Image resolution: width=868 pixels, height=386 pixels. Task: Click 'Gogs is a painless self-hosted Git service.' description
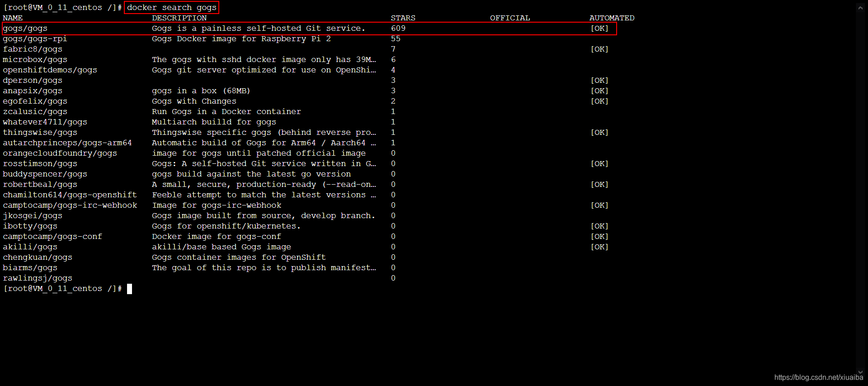259,29
